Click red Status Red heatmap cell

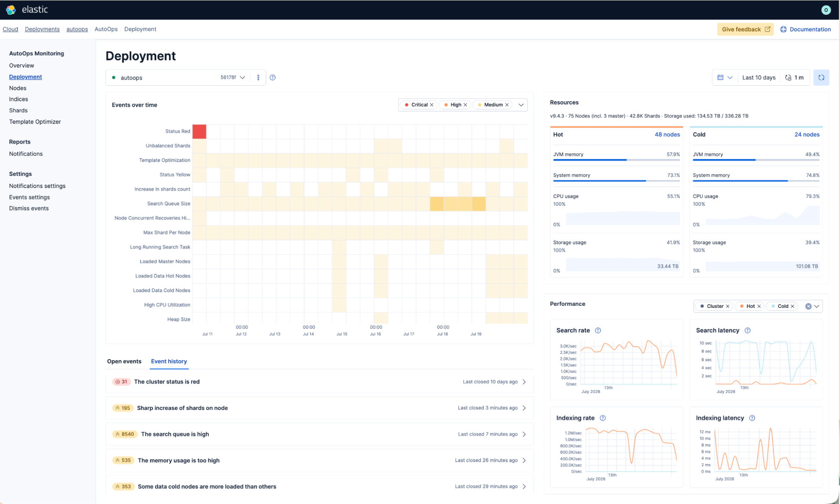(199, 131)
